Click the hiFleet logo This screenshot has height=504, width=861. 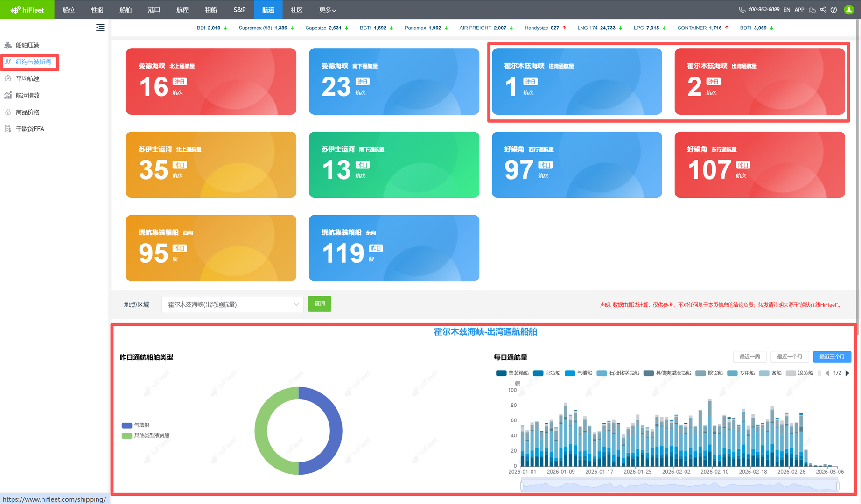pos(27,10)
